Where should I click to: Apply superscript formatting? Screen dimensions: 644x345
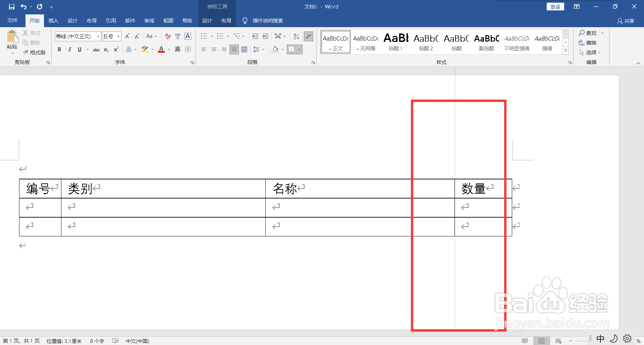pos(116,50)
